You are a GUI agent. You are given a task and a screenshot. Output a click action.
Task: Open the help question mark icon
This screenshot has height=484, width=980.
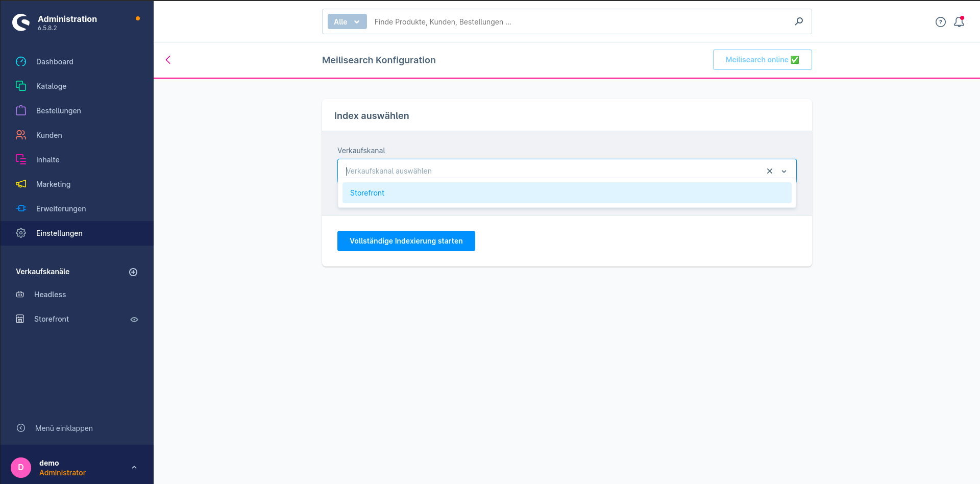tap(941, 22)
